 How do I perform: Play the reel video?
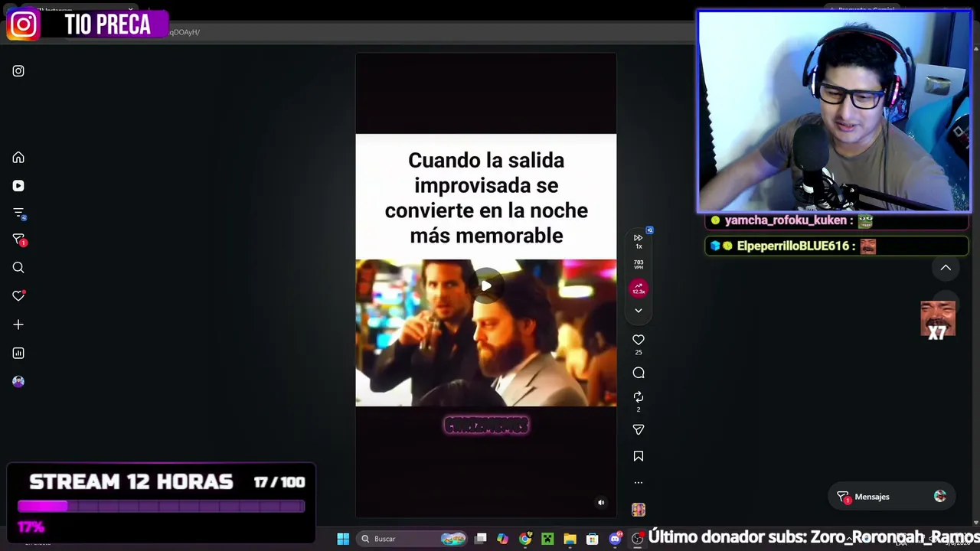(486, 285)
